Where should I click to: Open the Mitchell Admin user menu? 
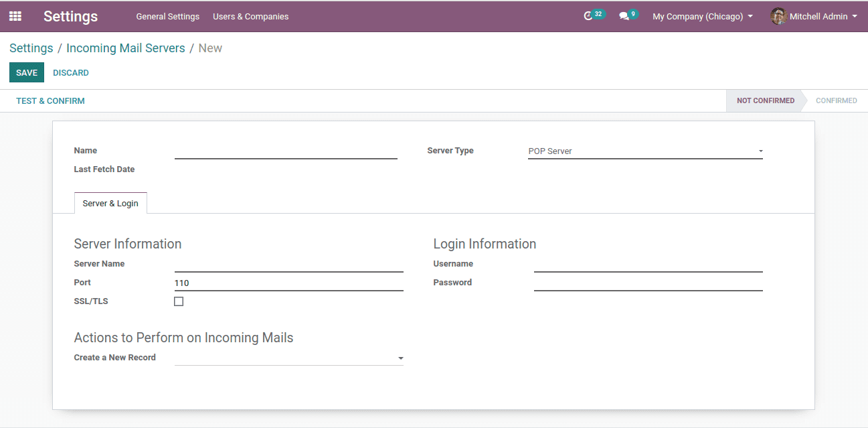[x=814, y=16]
